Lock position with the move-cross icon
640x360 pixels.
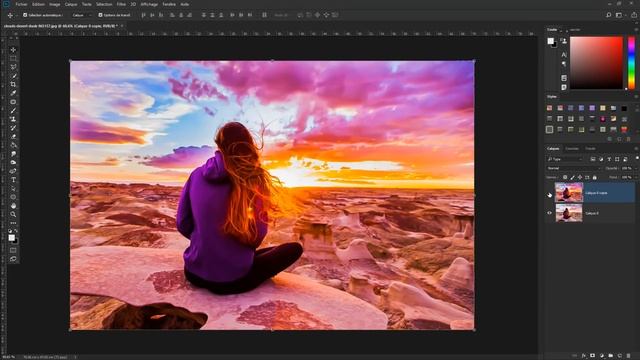(x=580, y=178)
